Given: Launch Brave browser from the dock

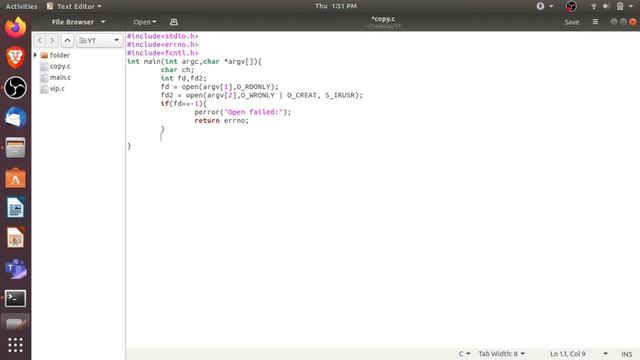Looking at the screenshot, I should click(x=16, y=58).
